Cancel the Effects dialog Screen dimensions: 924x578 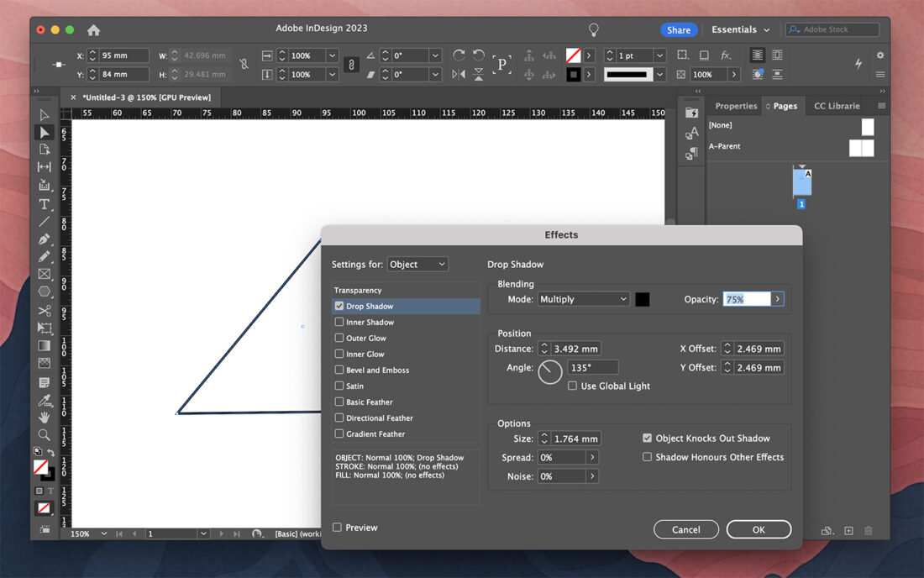685,529
